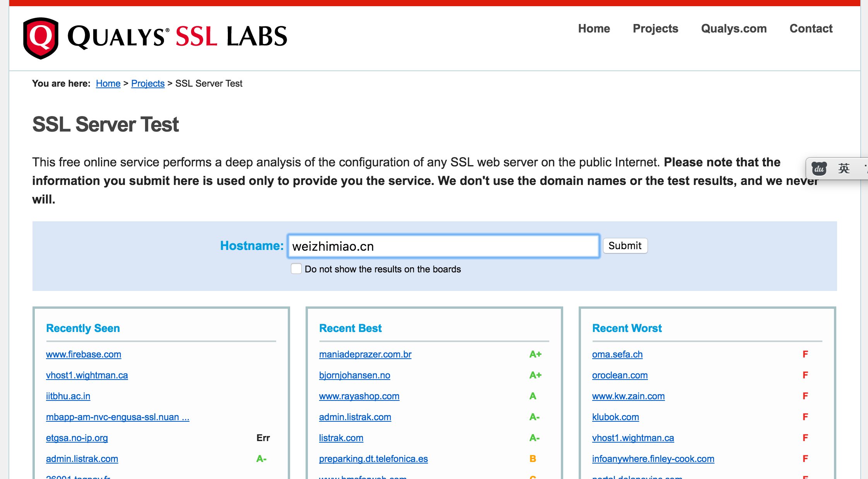Open the bjornjohansen.no result link
The image size is (868, 479).
click(x=354, y=375)
